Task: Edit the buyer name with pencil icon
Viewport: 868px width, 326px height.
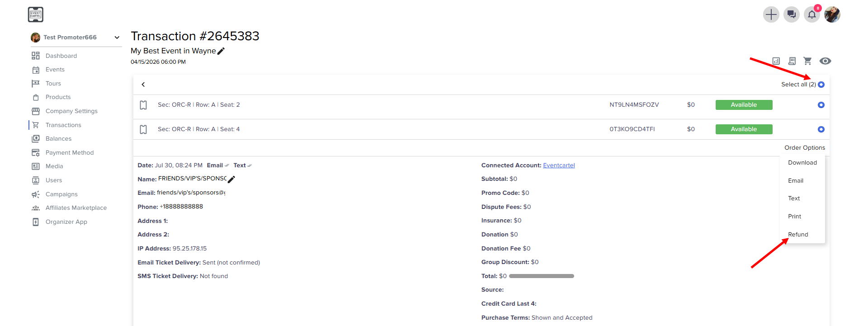Action: tap(231, 180)
